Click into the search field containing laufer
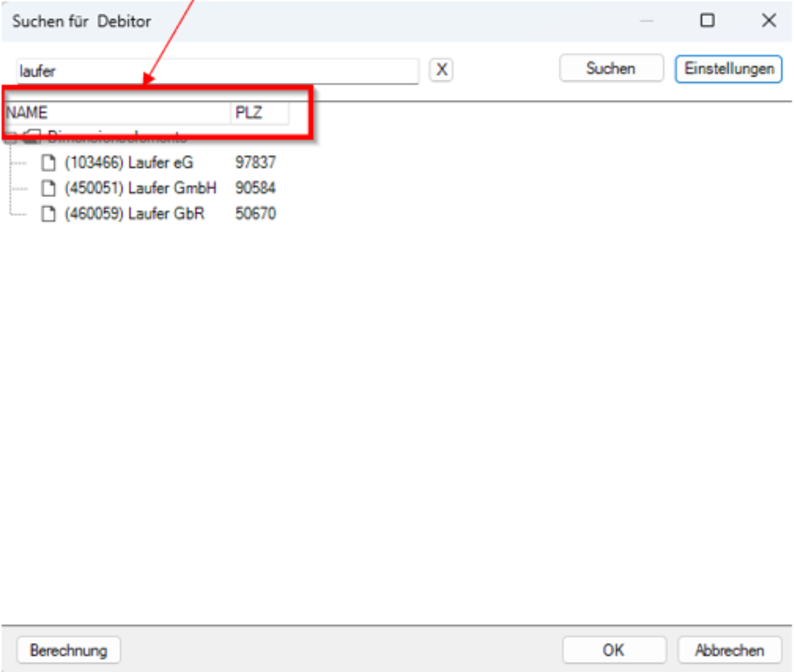 [217, 71]
